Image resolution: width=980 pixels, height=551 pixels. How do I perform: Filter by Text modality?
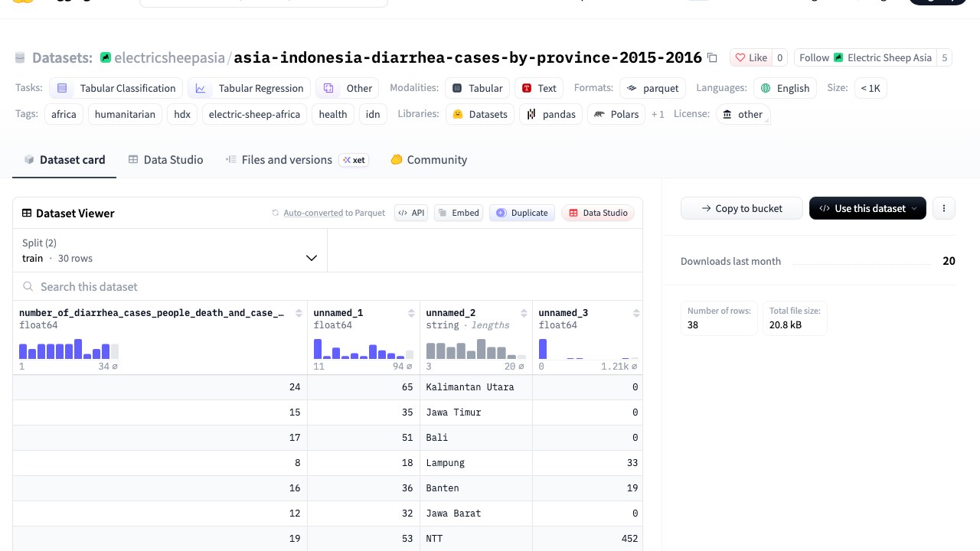tap(539, 88)
